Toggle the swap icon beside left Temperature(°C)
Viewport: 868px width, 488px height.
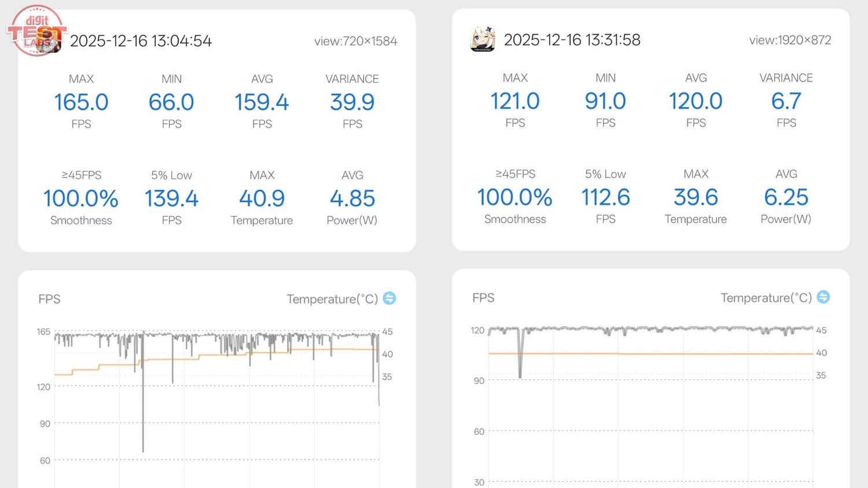pos(389,298)
